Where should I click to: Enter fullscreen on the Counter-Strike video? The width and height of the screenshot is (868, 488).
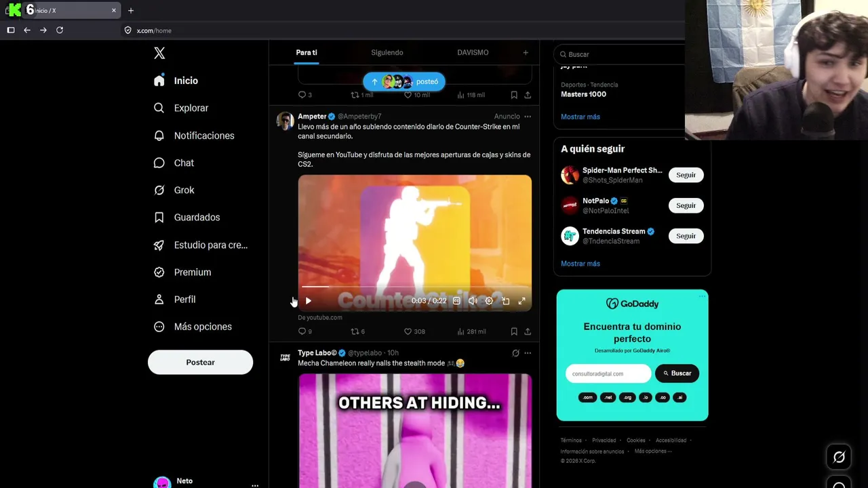(521, 301)
